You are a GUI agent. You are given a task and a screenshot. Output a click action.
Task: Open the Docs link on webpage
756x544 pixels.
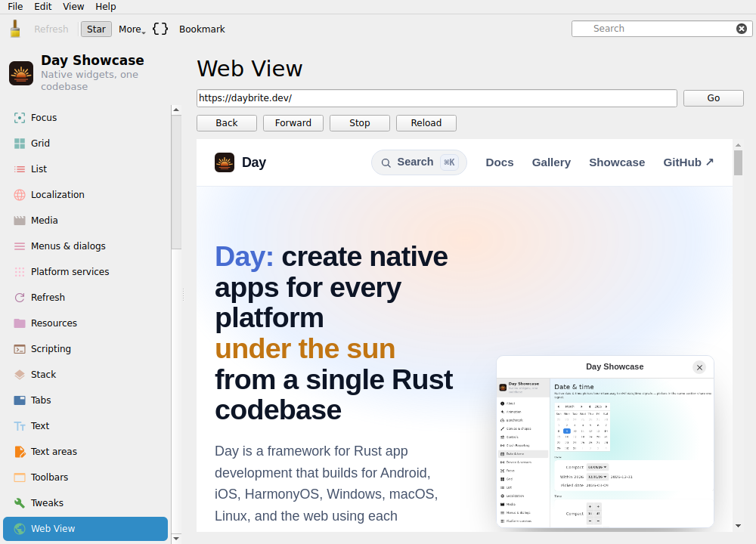[500, 162]
